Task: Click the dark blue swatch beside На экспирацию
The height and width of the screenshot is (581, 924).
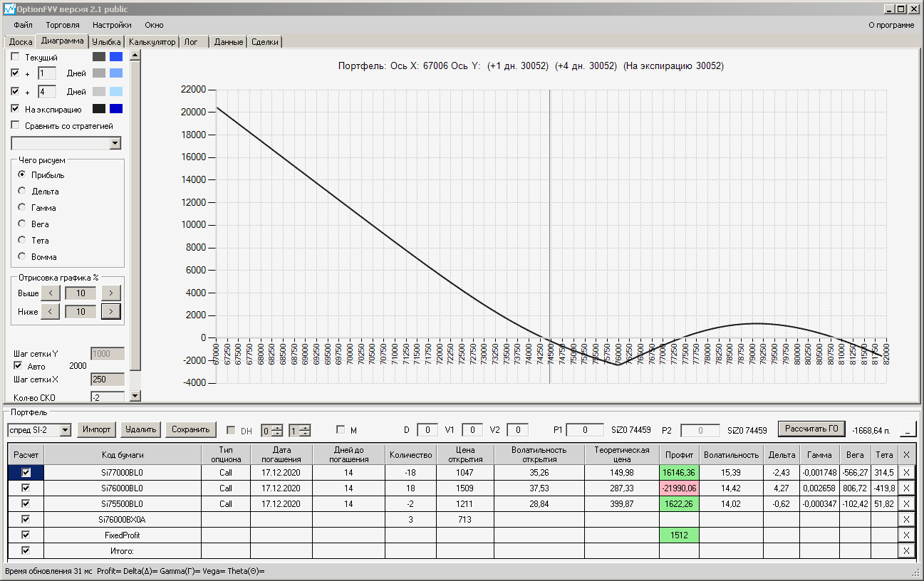Action: pos(116,109)
